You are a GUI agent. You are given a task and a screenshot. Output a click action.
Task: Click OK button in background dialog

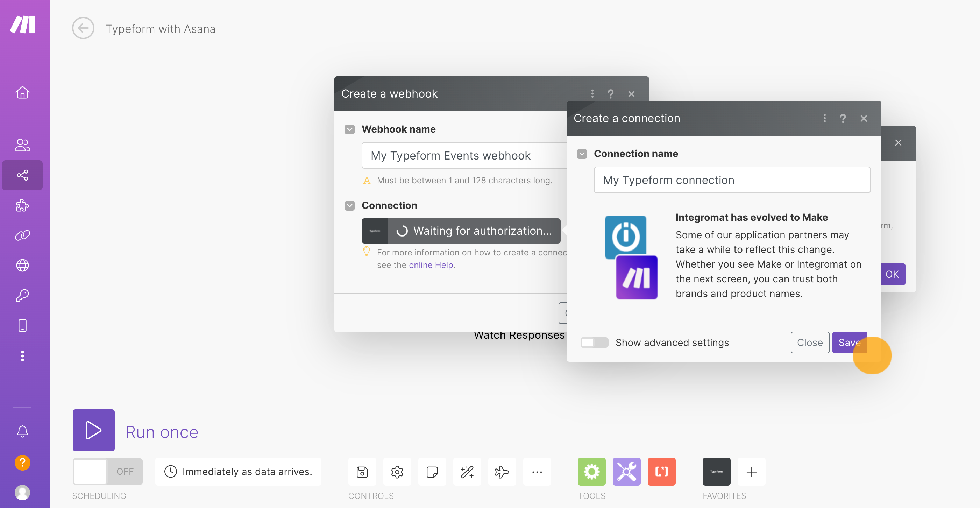[893, 274]
